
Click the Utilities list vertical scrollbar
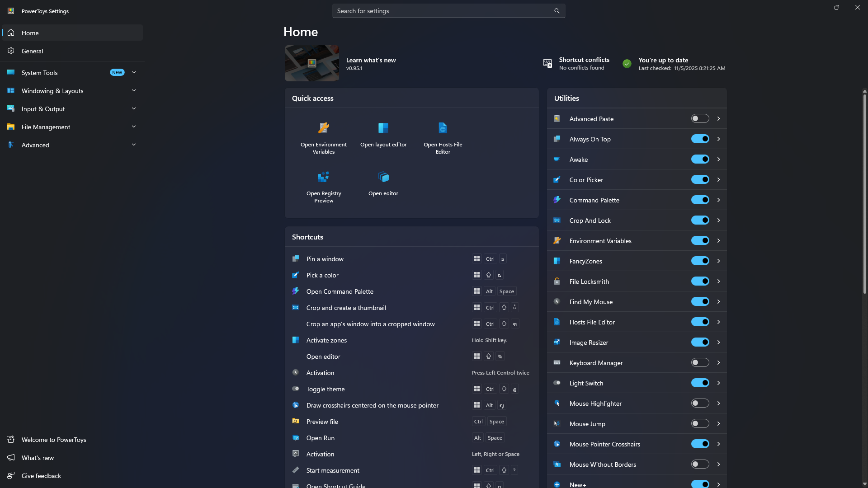[864, 194]
